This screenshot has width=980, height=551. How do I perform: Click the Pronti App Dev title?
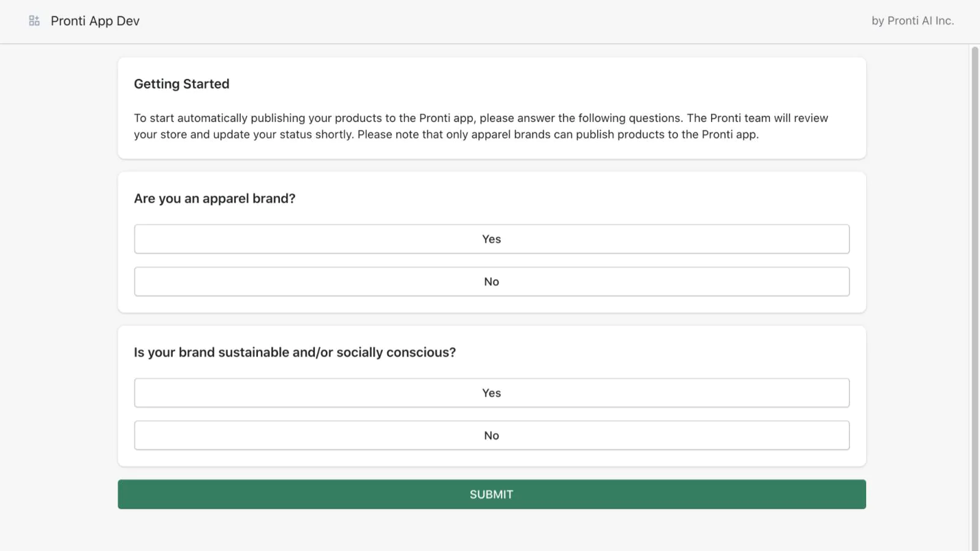pyautogui.click(x=95, y=21)
